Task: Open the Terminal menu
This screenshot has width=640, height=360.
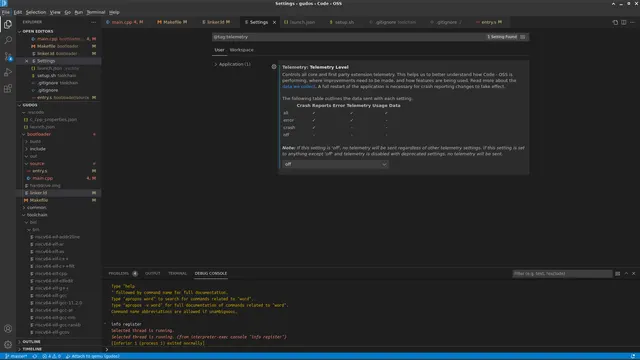Action: [96, 12]
